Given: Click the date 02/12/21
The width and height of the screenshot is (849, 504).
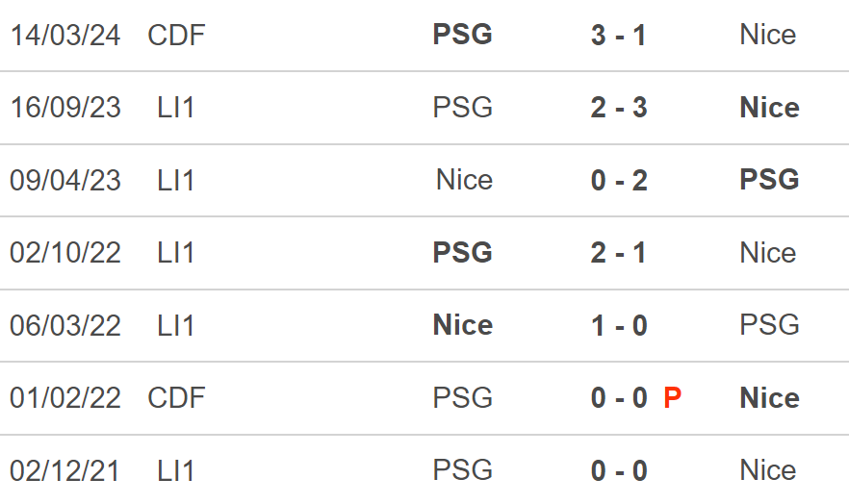Looking at the screenshot, I should pyautogui.click(x=65, y=471).
